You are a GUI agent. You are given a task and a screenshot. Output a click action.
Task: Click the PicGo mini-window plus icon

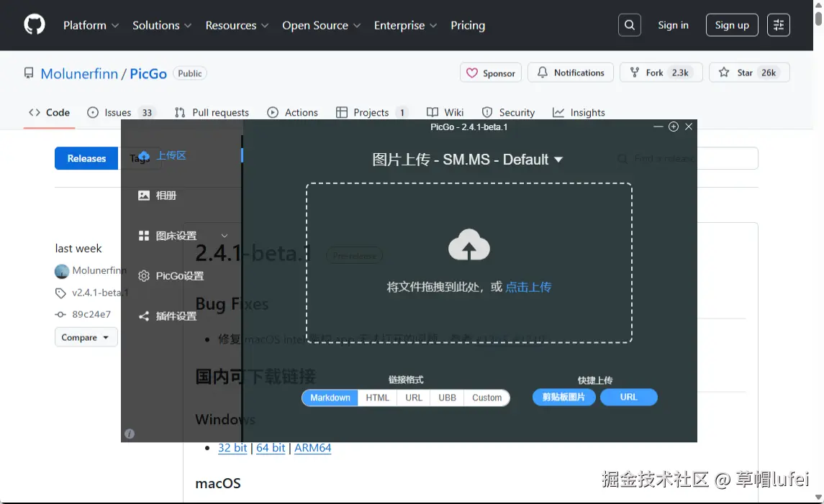[x=673, y=127]
